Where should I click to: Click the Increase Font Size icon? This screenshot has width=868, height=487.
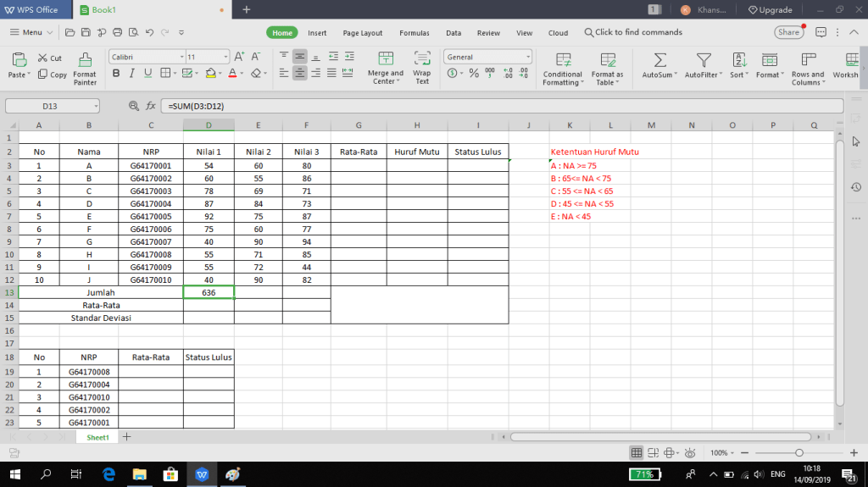coord(239,57)
